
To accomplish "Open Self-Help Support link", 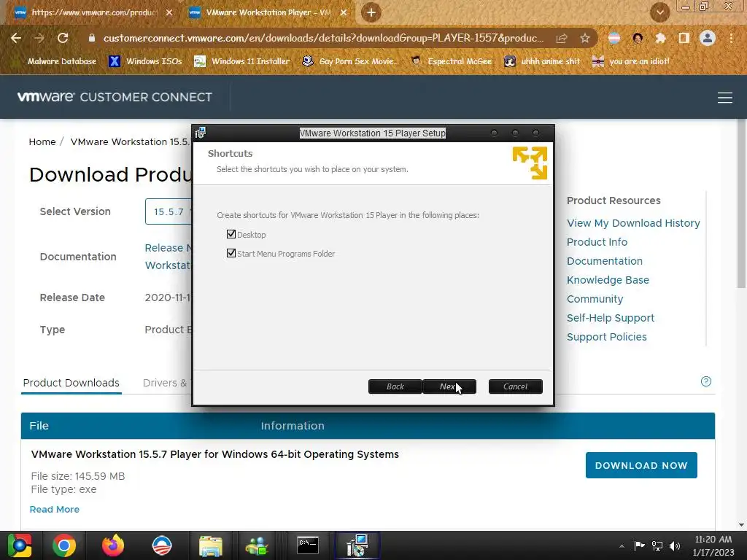I will click(x=611, y=318).
